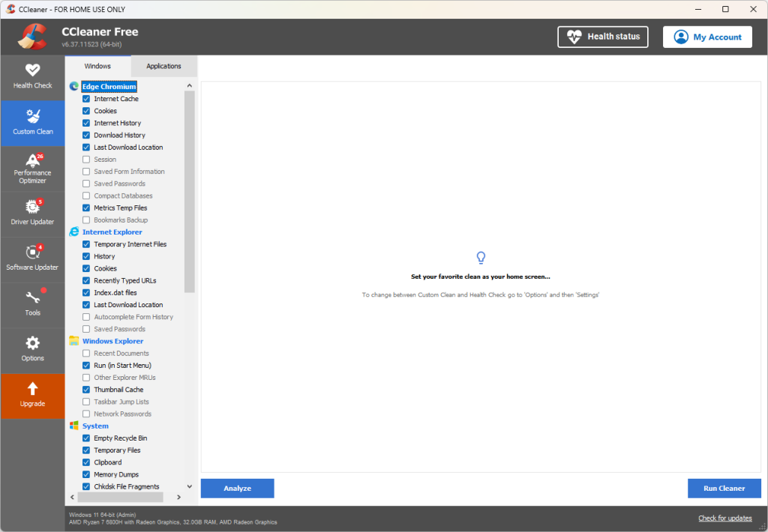Enable Recent Documents checkbox

coord(86,354)
